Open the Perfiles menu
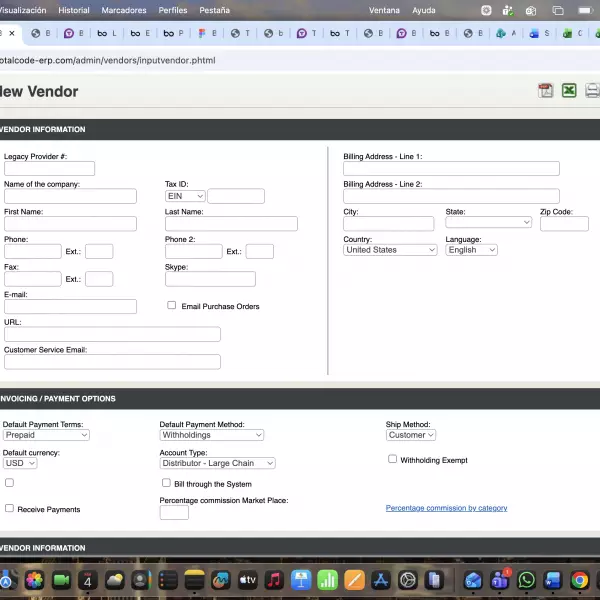The height and width of the screenshot is (600, 600). 173,10
